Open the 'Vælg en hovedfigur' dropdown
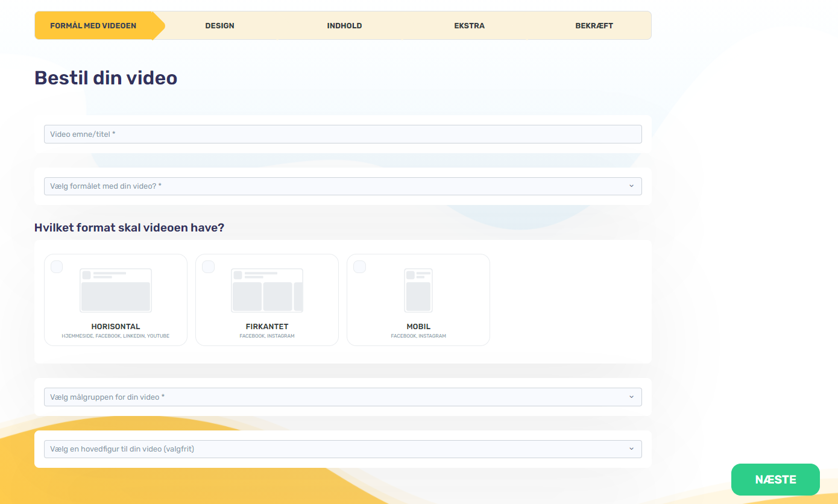Image resolution: width=838 pixels, height=504 pixels. tap(343, 449)
